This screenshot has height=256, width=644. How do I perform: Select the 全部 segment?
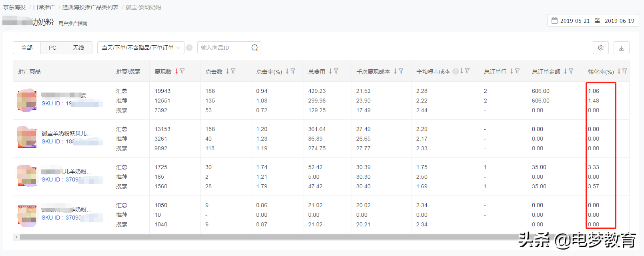click(x=27, y=48)
